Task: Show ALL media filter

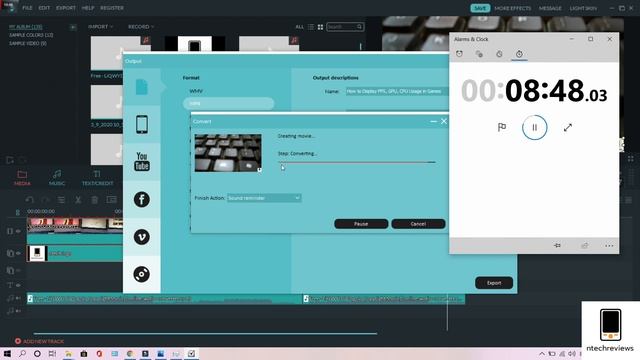Action: coord(300,27)
